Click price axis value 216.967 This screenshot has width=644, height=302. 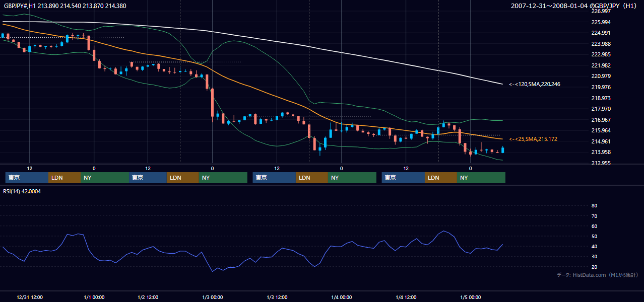click(601, 120)
